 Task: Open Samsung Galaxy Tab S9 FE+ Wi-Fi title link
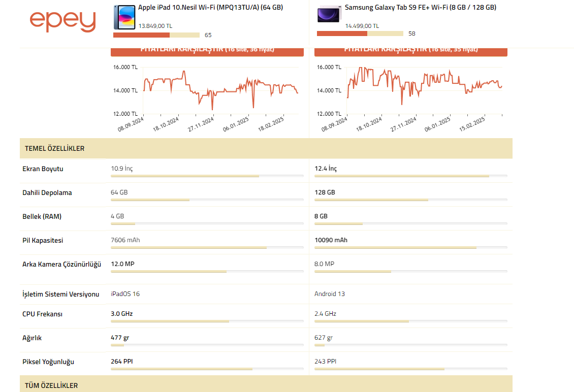420,7
